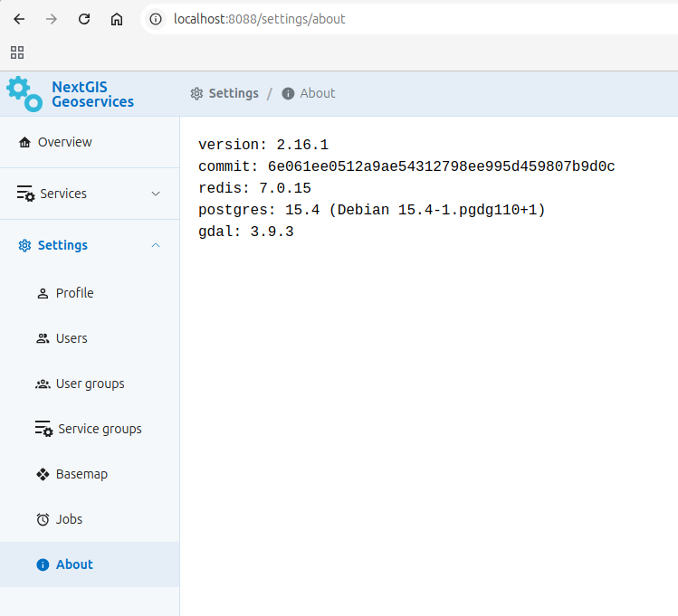This screenshot has height=616, width=678.
Task: Click the NextGIS Geoservices gear logo
Action: tap(24, 93)
